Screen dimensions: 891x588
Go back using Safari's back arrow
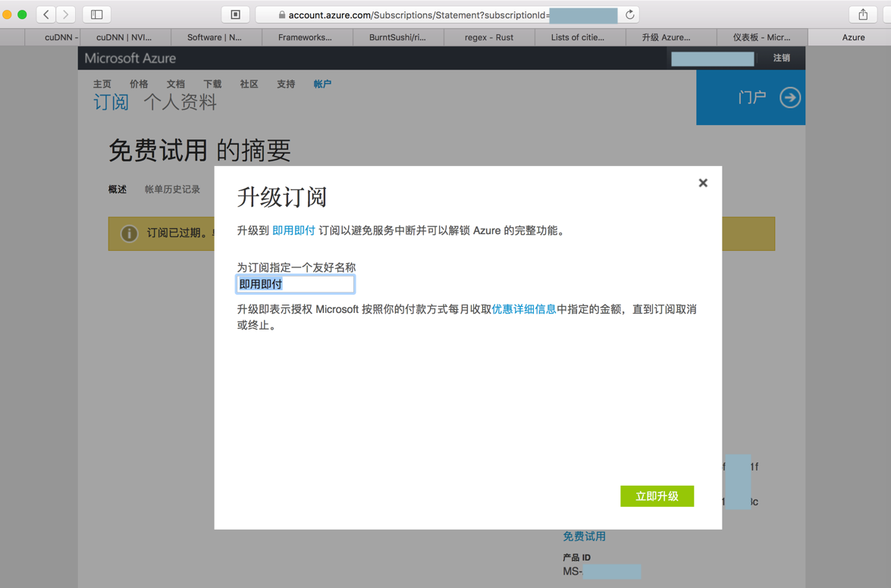[46, 14]
